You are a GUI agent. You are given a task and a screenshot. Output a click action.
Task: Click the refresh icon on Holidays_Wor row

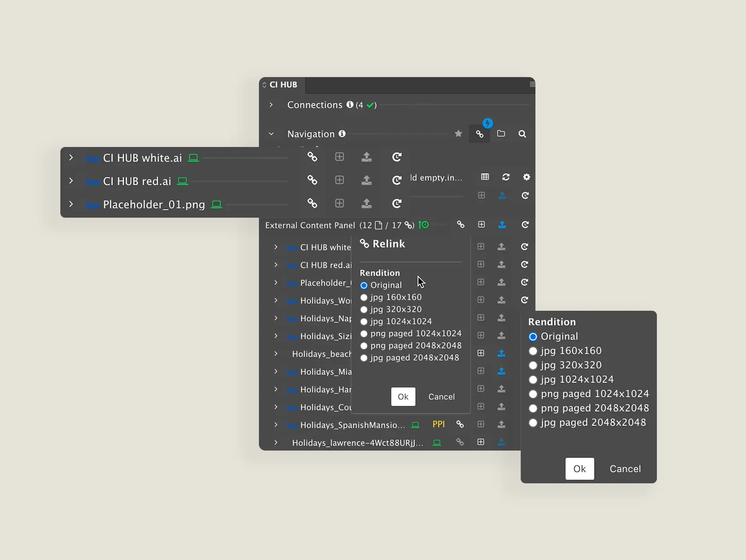[524, 300]
